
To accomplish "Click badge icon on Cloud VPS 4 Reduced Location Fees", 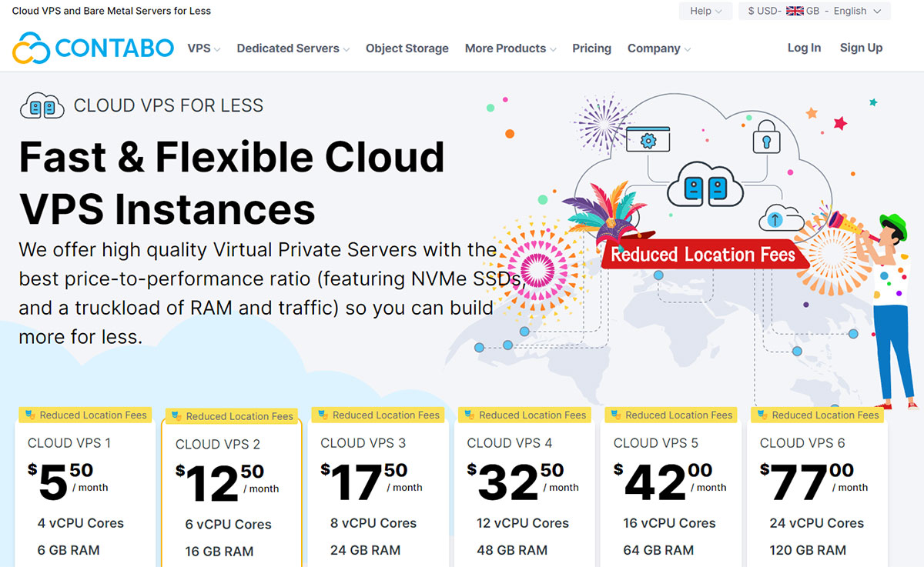I will [469, 415].
